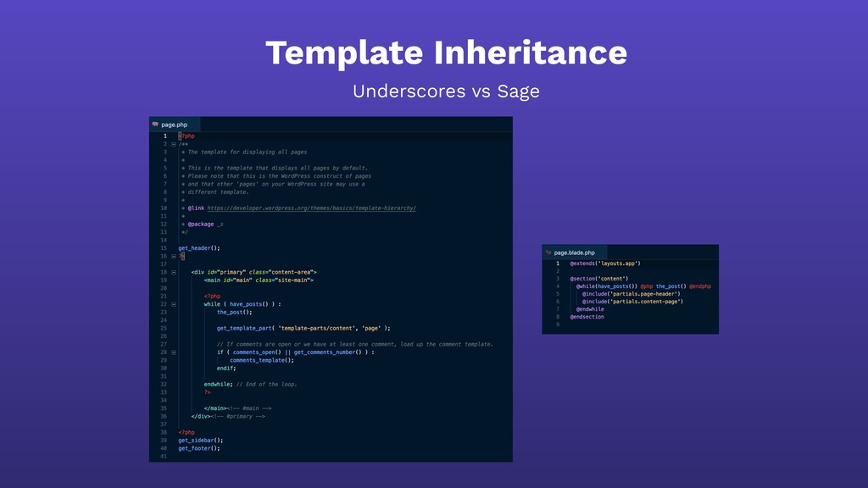Image resolution: width=868 pixels, height=488 pixels.
Task: Click the get_header(); line
Action: click(x=198, y=248)
